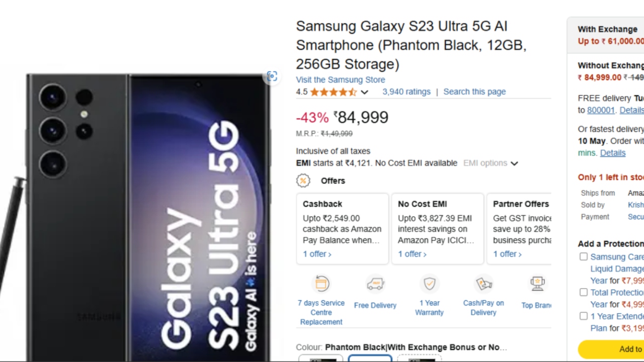Click the Top Brand trophy icon
Image resolution: width=644 pixels, height=362 pixels.
point(537,284)
